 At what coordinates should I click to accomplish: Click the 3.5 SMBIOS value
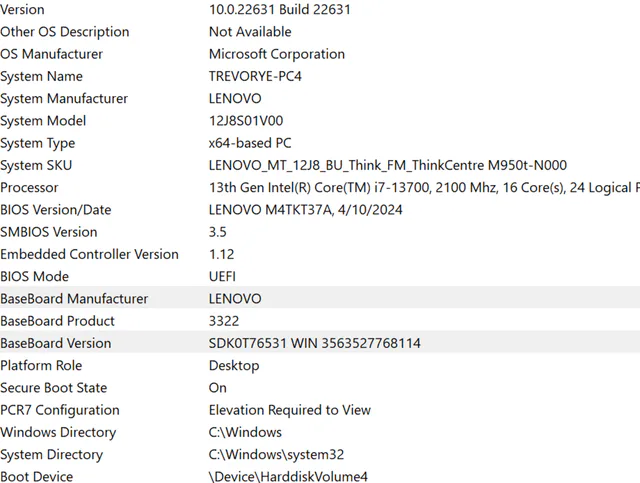coord(218,232)
